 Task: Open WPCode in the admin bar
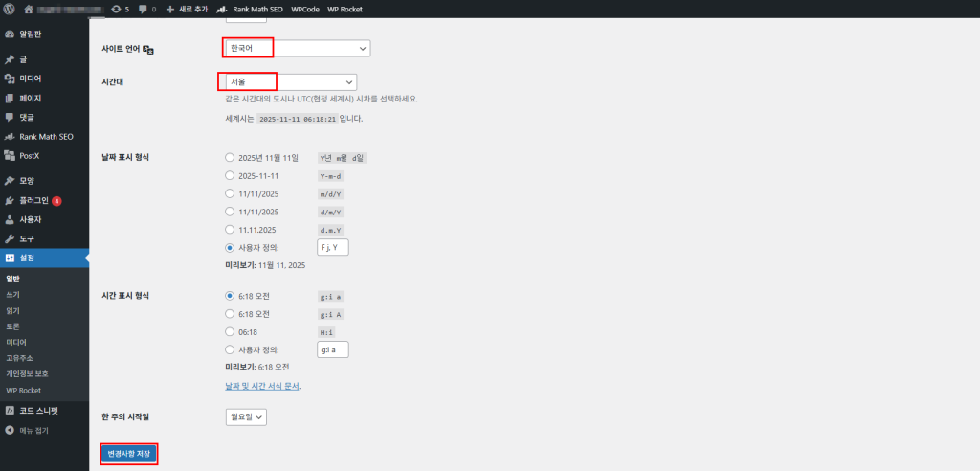point(305,10)
